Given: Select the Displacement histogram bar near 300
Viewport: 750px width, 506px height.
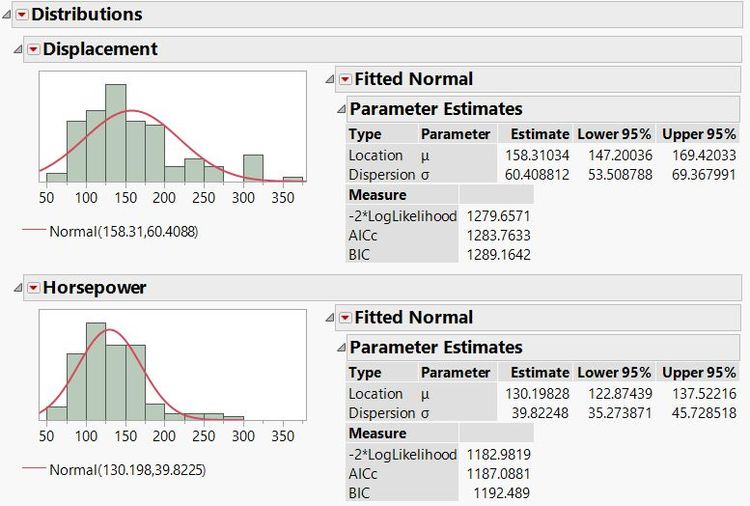Looking at the screenshot, I should 253,170.
